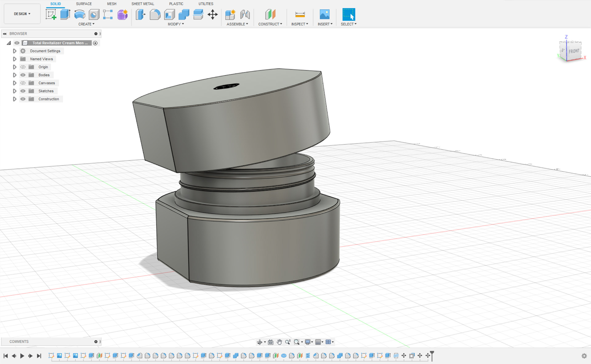This screenshot has height=364, width=591.
Task: Open the DESIGN workspace dropdown
Action: click(22, 14)
